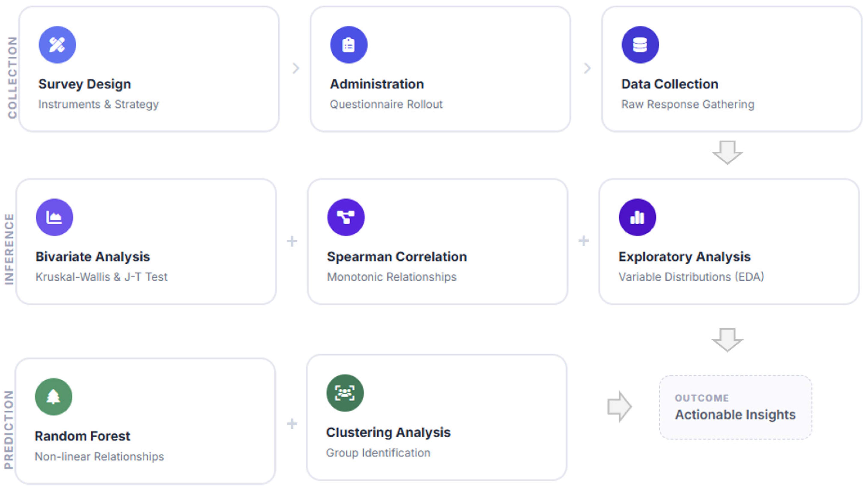Image resolution: width=868 pixels, height=489 pixels.
Task: Click the Random Forest tree icon
Action: pos(54,397)
